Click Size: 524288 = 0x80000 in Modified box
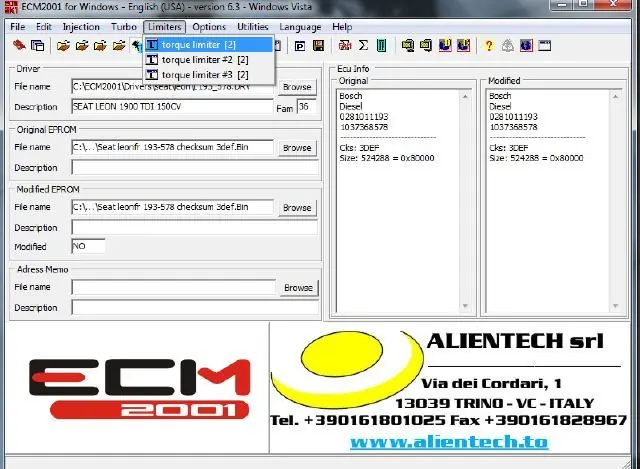640x469 pixels. (536, 158)
